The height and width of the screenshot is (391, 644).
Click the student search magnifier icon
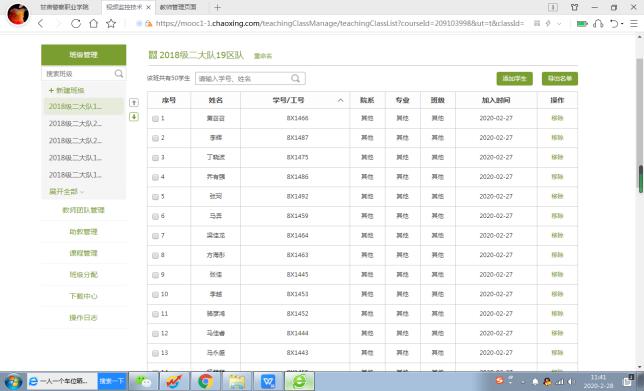(x=295, y=78)
